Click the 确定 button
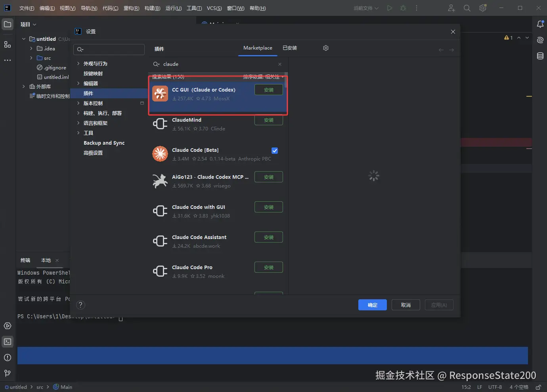This screenshot has height=392, width=547. point(373,305)
